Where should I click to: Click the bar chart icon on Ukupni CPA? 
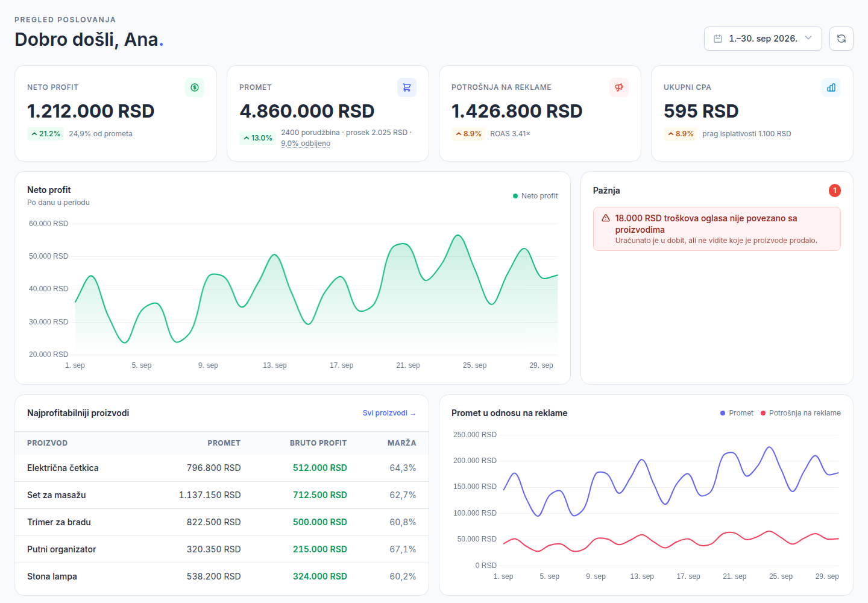(831, 87)
